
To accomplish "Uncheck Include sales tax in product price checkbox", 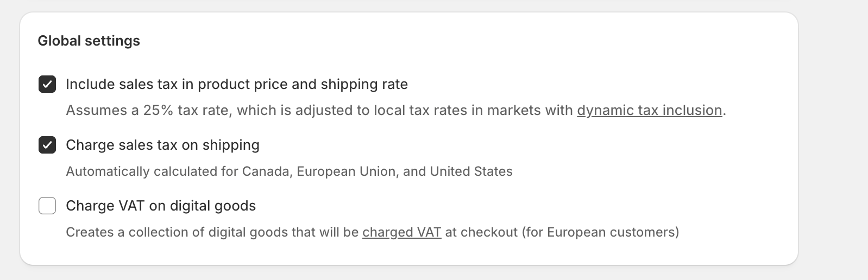I will click(47, 85).
